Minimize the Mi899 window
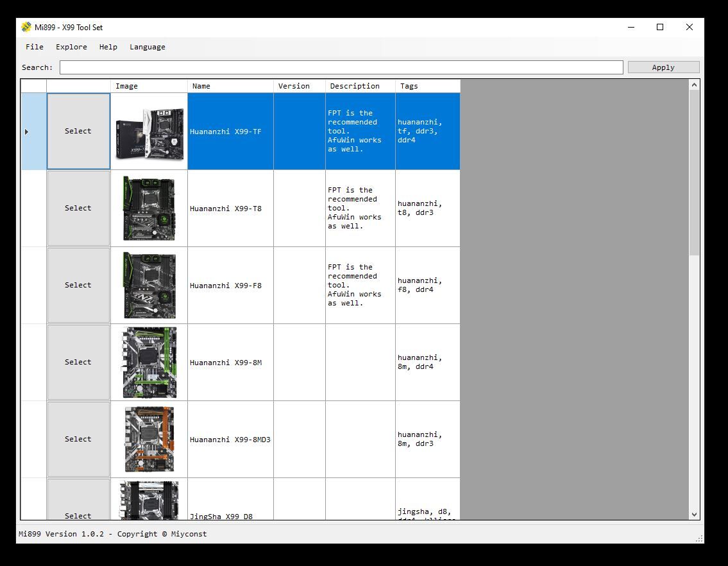The image size is (728, 566). point(631,28)
